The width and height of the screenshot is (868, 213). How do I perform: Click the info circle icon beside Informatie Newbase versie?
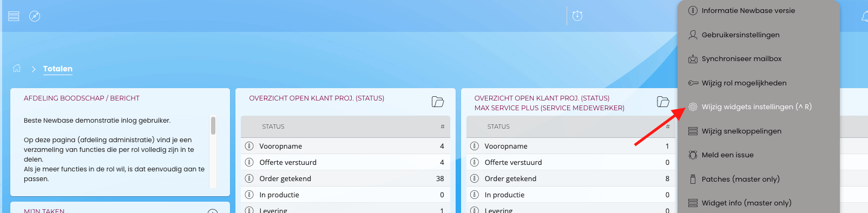click(693, 10)
